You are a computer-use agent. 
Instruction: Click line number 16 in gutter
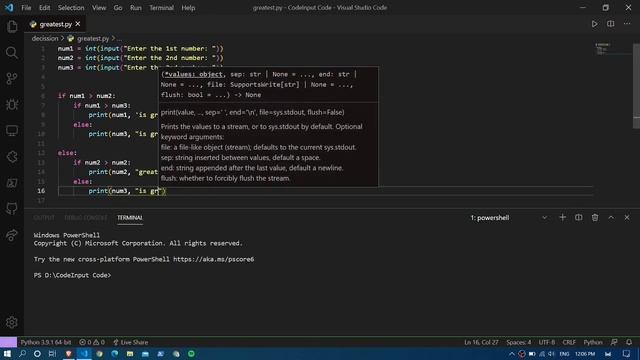tap(41, 191)
